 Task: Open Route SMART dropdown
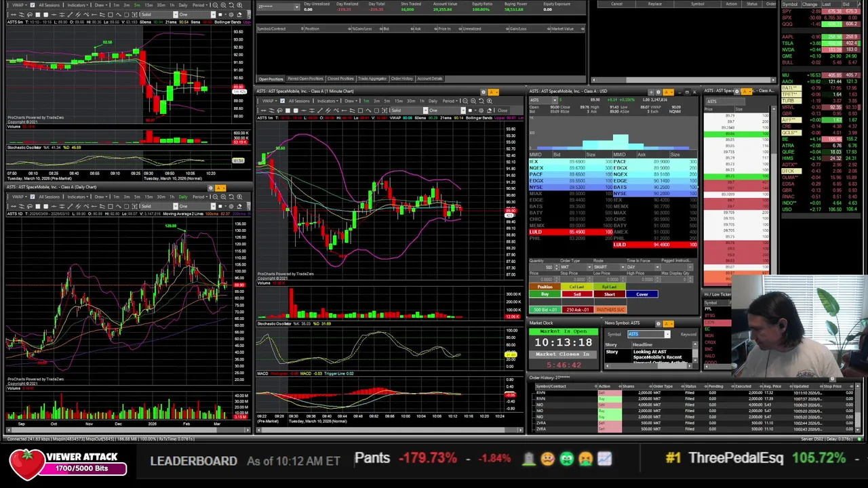610,267
